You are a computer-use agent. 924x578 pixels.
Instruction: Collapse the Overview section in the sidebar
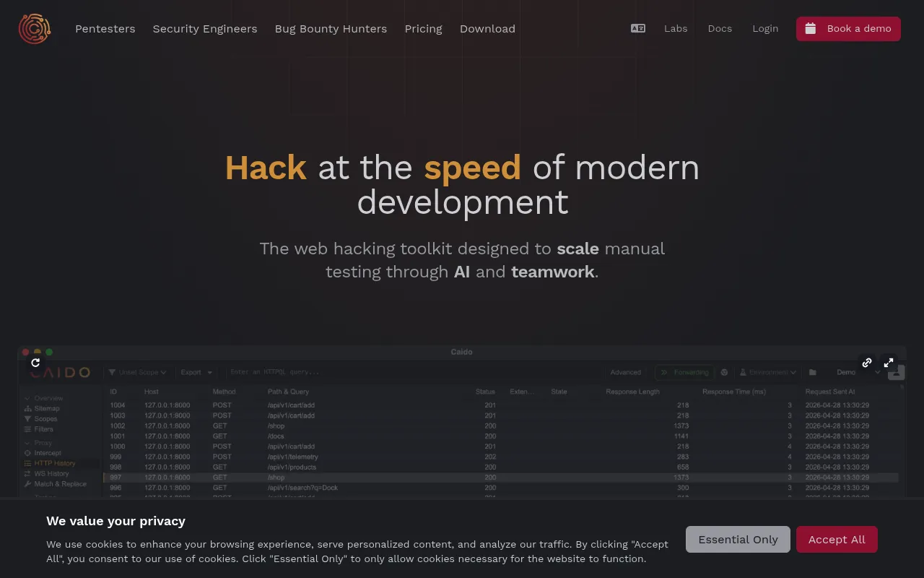point(43,398)
